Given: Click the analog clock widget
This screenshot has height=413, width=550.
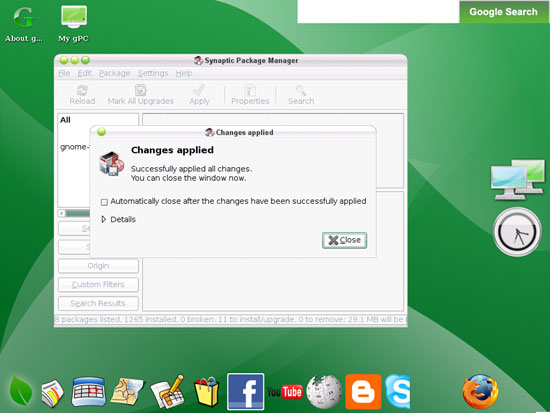Looking at the screenshot, I should pyautogui.click(x=517, y=232).
